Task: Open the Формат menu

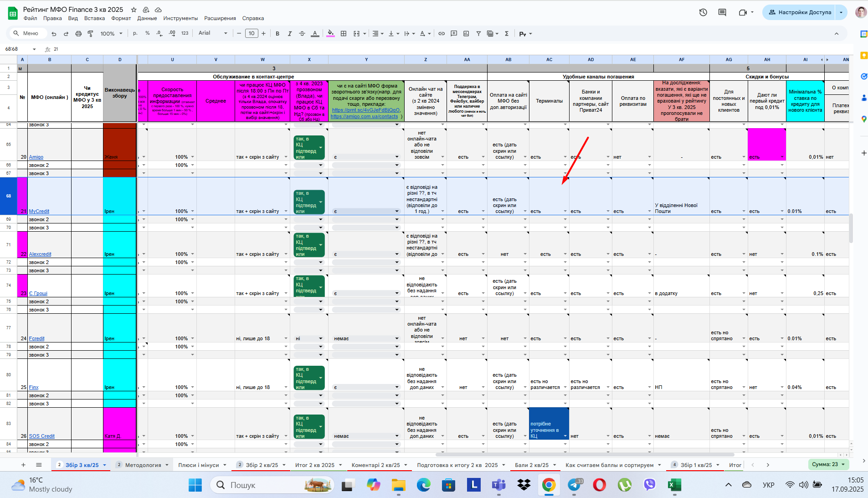Action: coord(121,18)
